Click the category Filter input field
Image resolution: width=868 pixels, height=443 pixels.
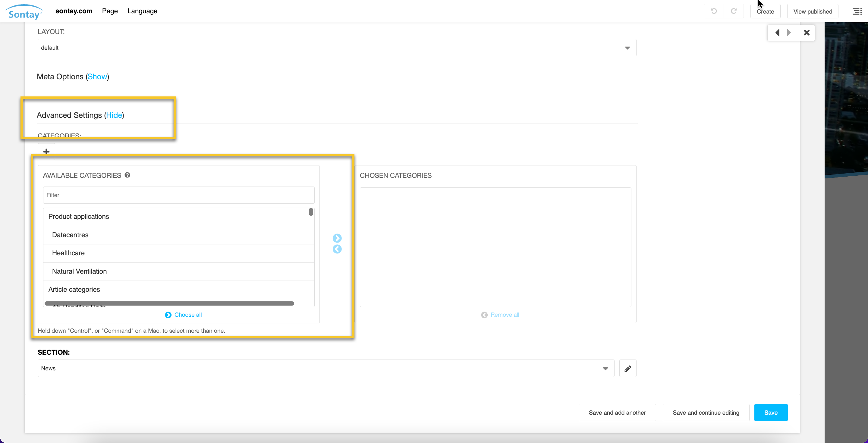[x=179, y=195]
